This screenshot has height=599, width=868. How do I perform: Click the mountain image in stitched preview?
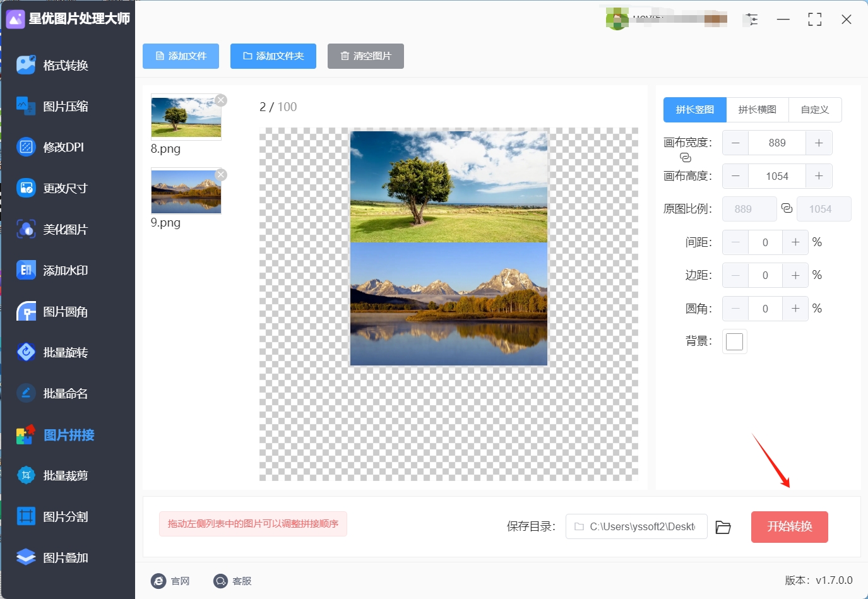point(449,304)
